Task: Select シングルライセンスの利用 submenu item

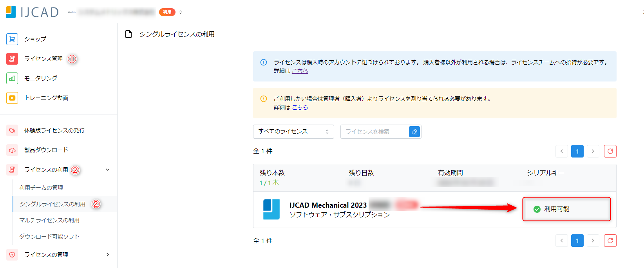Action: tap(52, 204)
